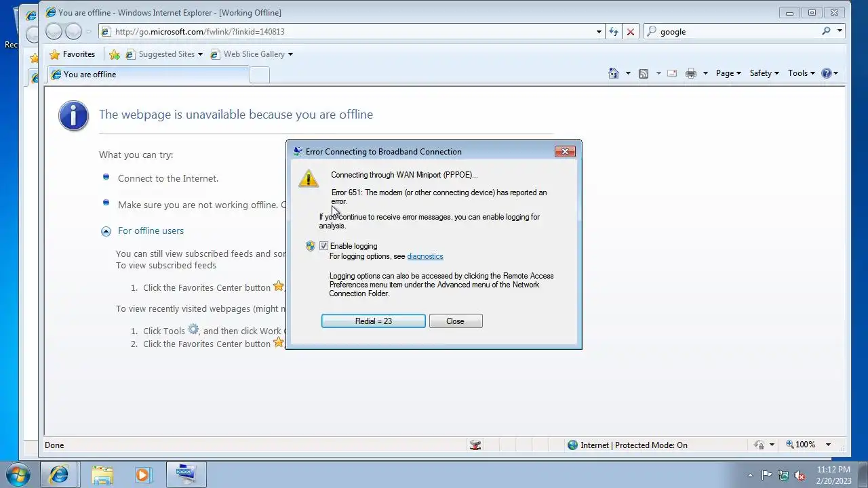Toggle the Enable logging checkbox
The width and height of the screenshot is (868, 488).
coord(323,246)
